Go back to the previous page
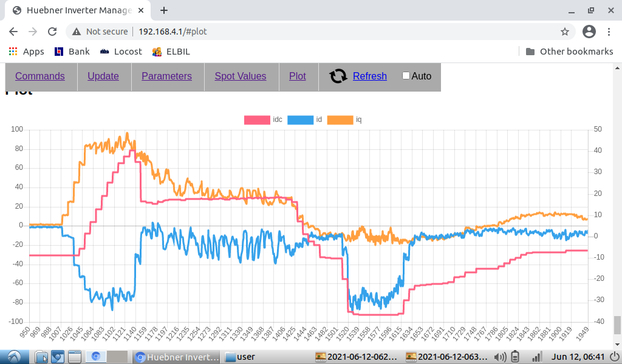Image resolution: width=622 pixels, height=364 pixels. coord(13,32)
